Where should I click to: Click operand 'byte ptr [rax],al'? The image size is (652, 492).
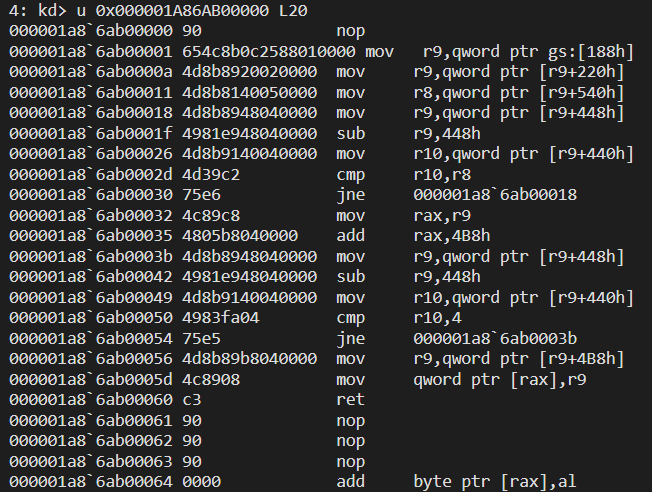point(495,482)
